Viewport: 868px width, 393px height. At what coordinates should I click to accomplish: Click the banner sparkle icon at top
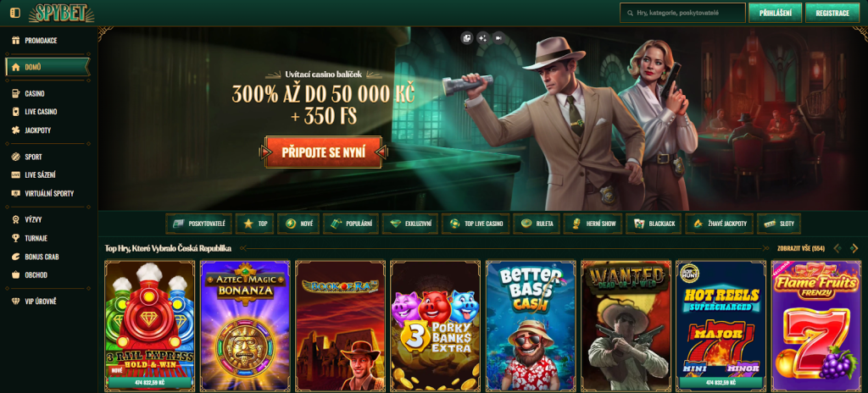(x=482, y=38)
